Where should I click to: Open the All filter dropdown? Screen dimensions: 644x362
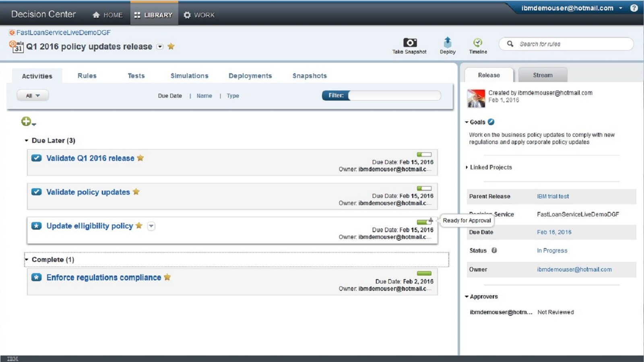[33, 96]
